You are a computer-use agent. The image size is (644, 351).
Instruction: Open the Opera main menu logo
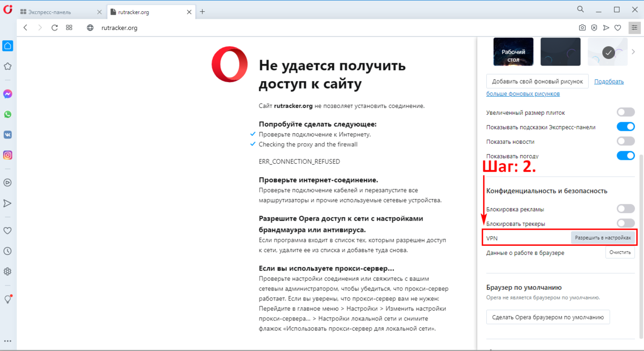click(x=8, y=10)
